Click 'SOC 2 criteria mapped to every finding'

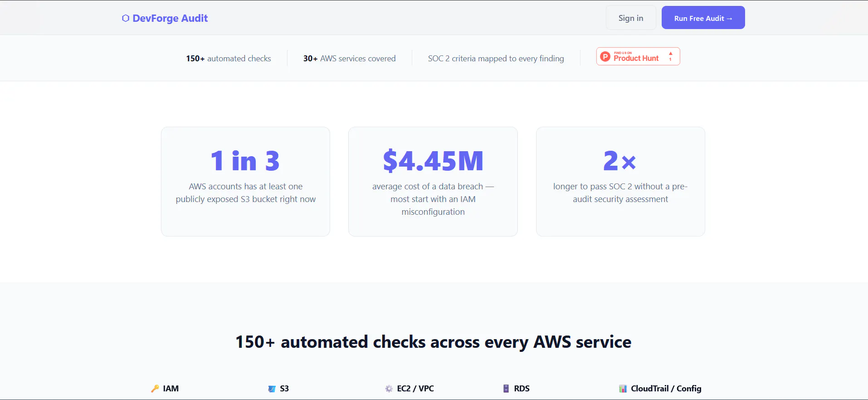point(496,59)
